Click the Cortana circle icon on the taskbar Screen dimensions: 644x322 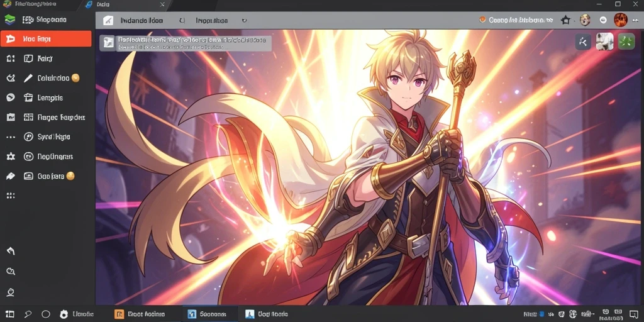point(45,314)
